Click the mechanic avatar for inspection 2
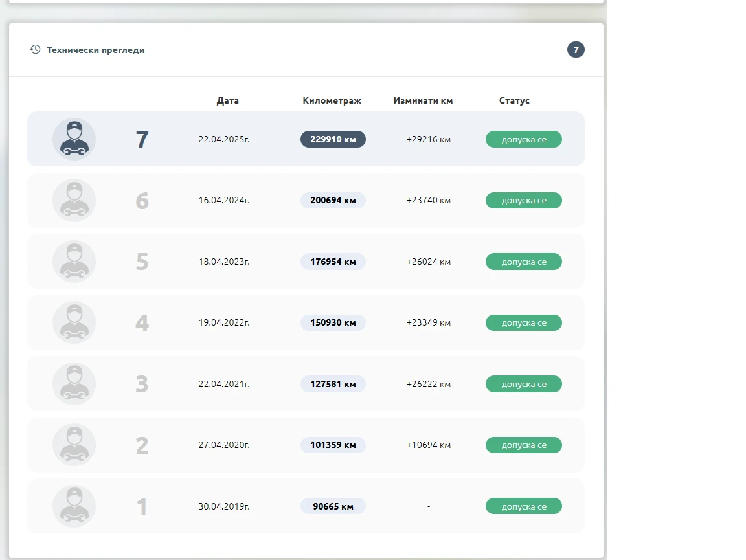The image size is (746, 560). coord(74,445)
